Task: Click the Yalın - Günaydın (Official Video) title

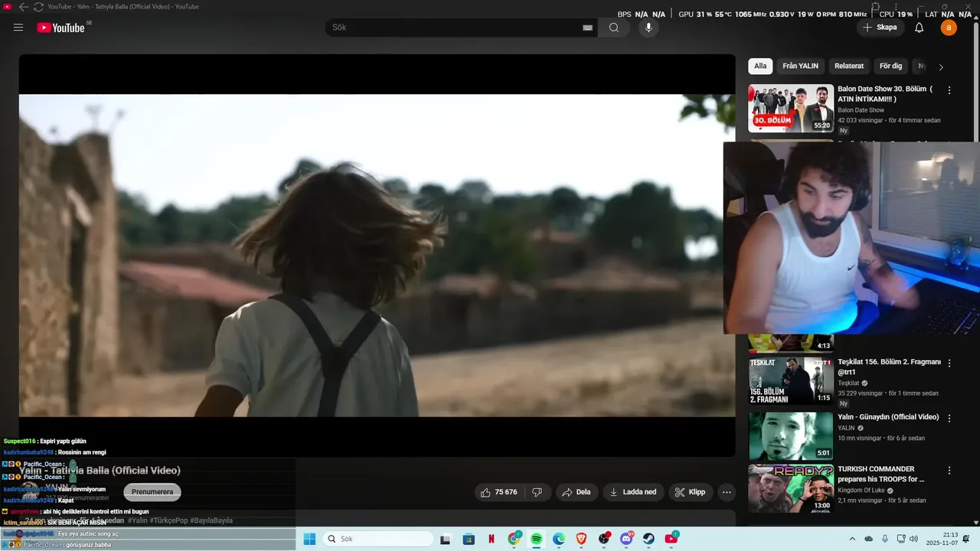Action: [888, 417]
